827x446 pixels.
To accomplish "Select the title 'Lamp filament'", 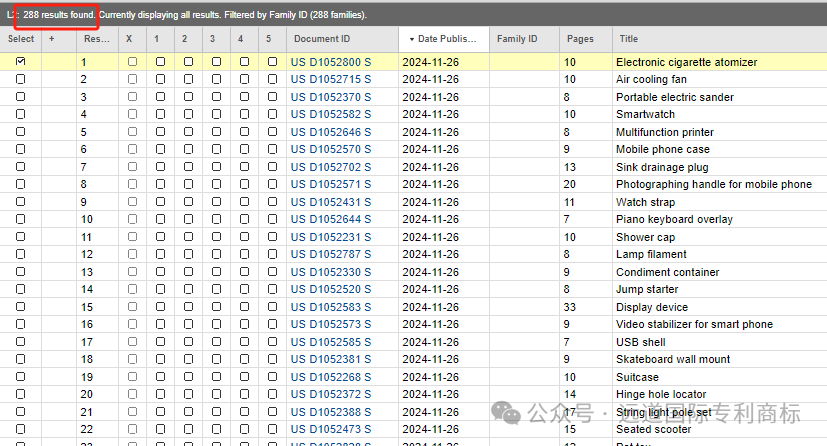I will click(651, 255).
